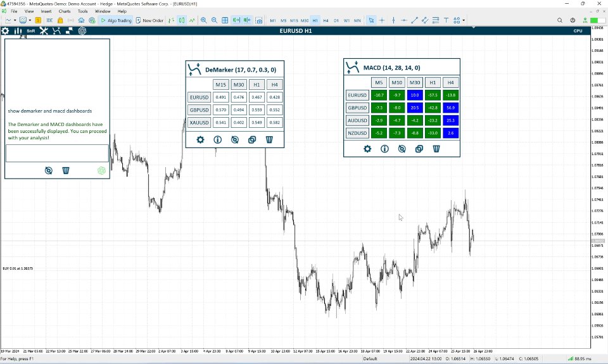Image resolution: width=608 pixels, height=364 pixels.
Task: Select the text label tool
Action: [x=446, y=20]
